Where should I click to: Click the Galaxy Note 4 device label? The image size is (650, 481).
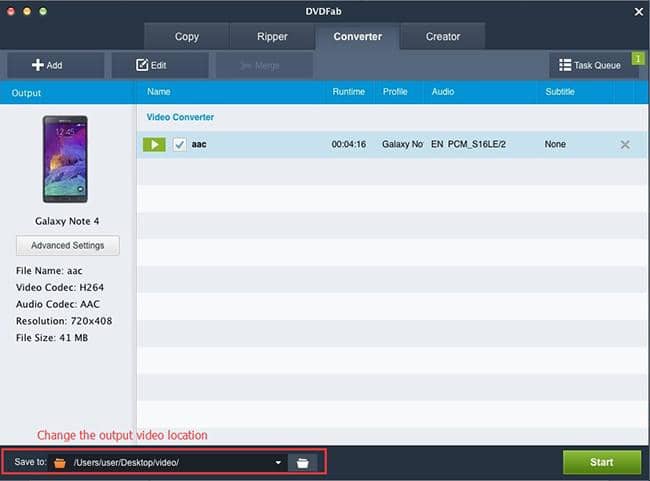pyautogui.click(x=67, y=221)
